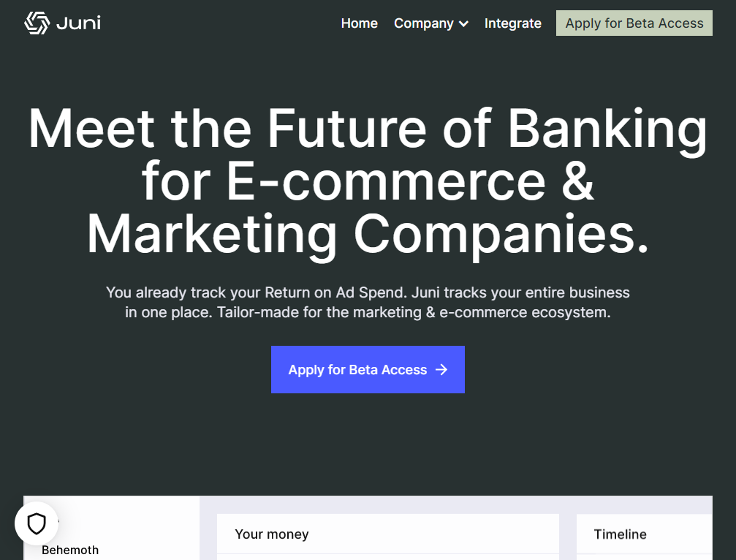Select Home in the navigation bar

359,23
